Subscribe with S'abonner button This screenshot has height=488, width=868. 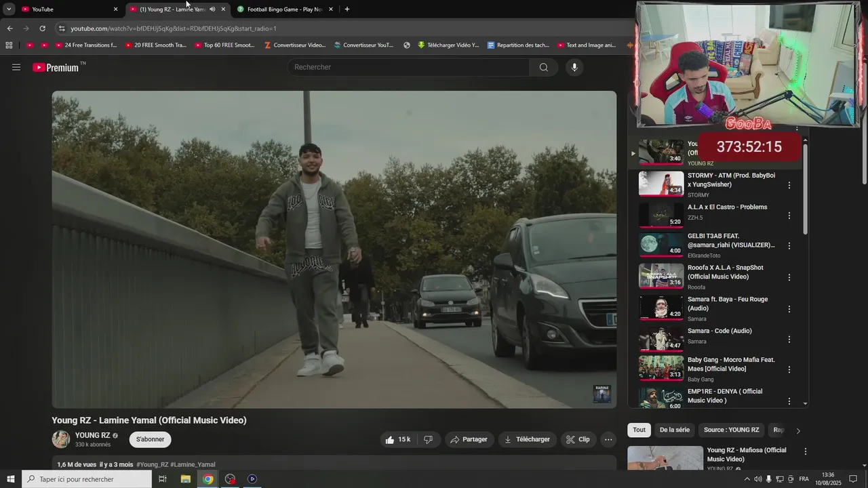(x=151, y=439)
